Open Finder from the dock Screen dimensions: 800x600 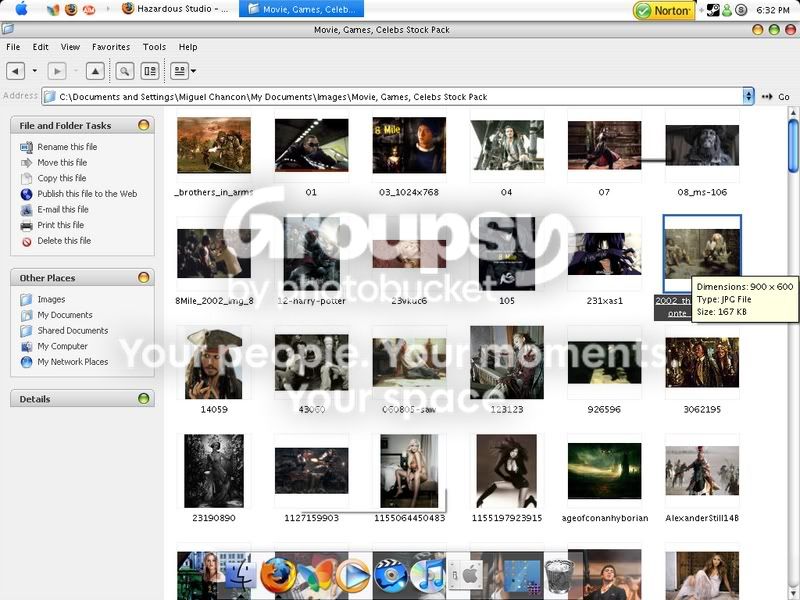(x=241, y=574)
